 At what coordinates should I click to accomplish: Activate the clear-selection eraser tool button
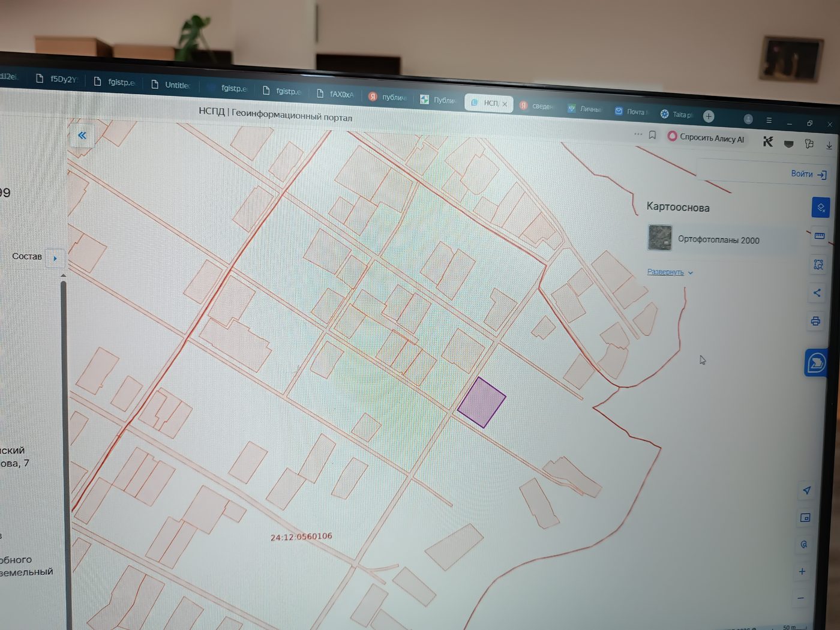click(821, 208)
